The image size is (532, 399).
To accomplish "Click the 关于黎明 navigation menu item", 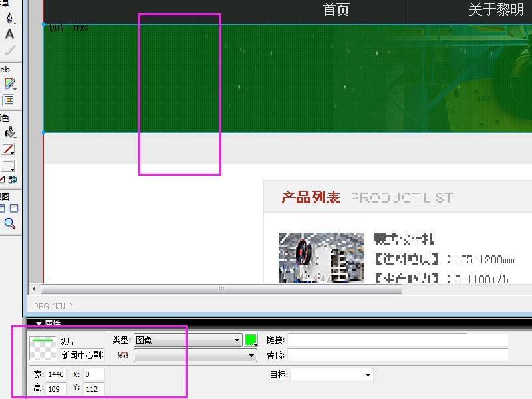I will (x=496, y=10).
